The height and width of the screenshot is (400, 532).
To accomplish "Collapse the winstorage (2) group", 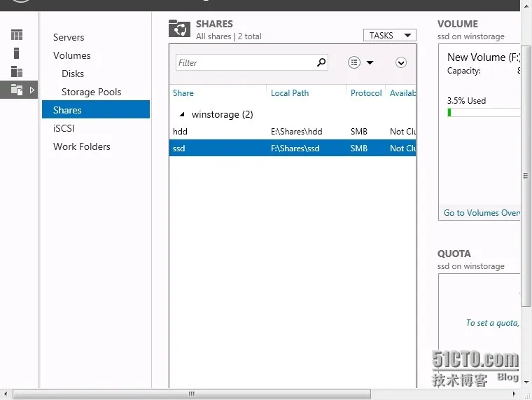I will [x=182, y=114].
